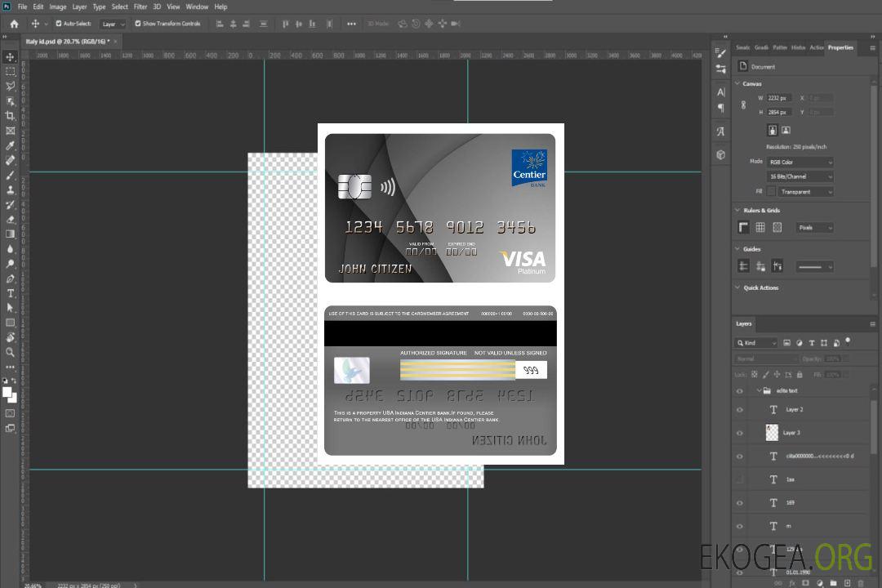Switch to the Properties panel tab
Image resolution: width=882 pixels, height=588 pixels.
click(840, 47)
